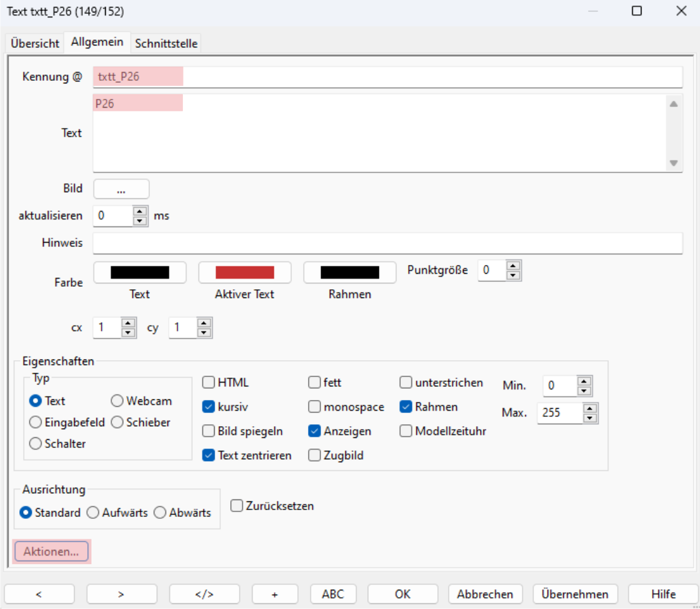Click the Aktionen... button
Screen dimensions: 700x609
tap(52, 552)
